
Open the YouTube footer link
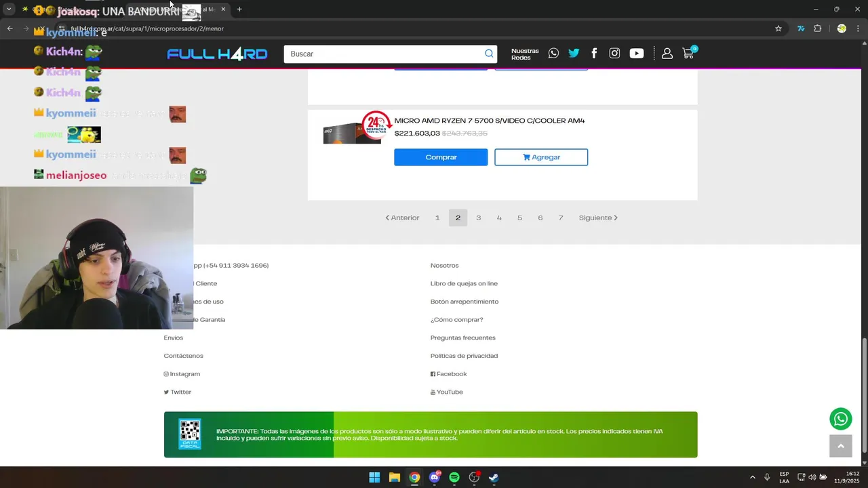click(446, 392)
